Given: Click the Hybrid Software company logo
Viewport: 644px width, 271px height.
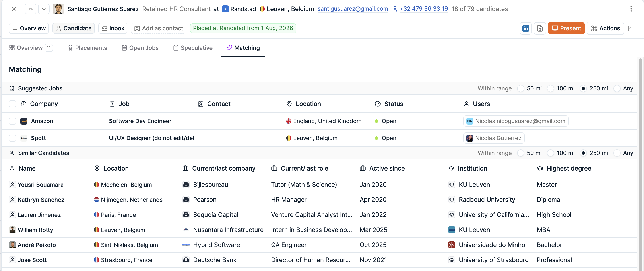Looking at the screenshot, I should (186, 245).
